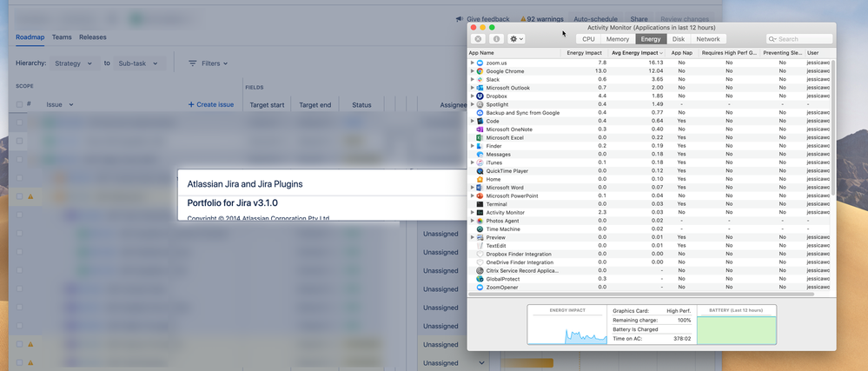Click the Photos Agent icon

coord(480,221)
